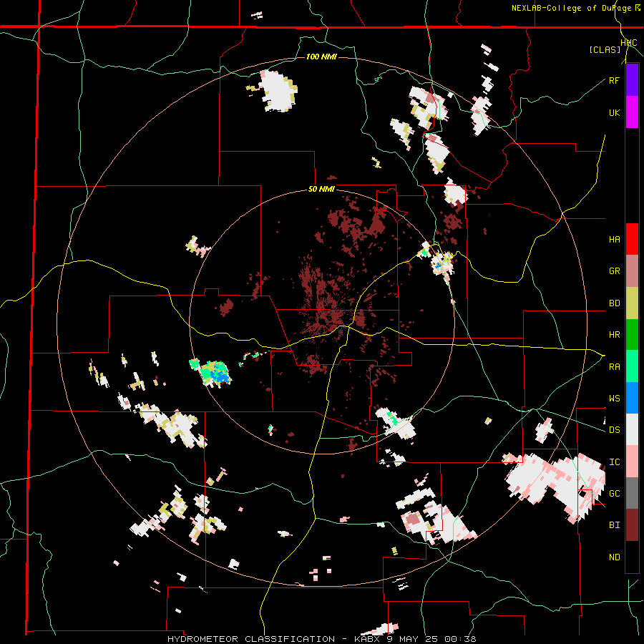Viewport: 644px width, 644px height.
Task: Click the BI biological brown swatch
Action: 632,525
